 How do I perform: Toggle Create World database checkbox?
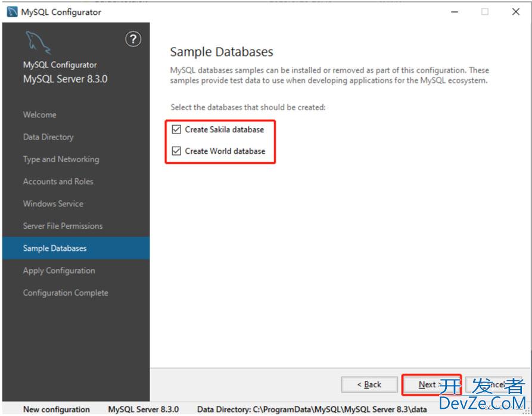tap(176, 151)
